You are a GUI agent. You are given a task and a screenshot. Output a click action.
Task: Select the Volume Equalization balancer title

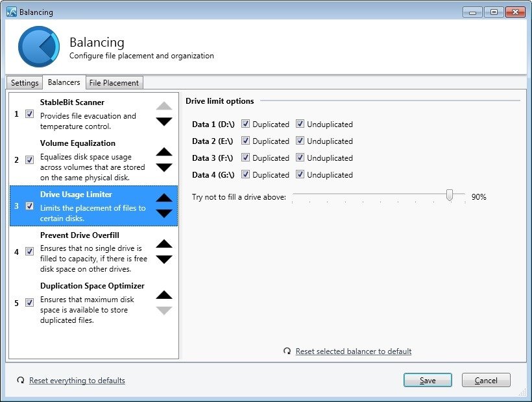[78, 143]
